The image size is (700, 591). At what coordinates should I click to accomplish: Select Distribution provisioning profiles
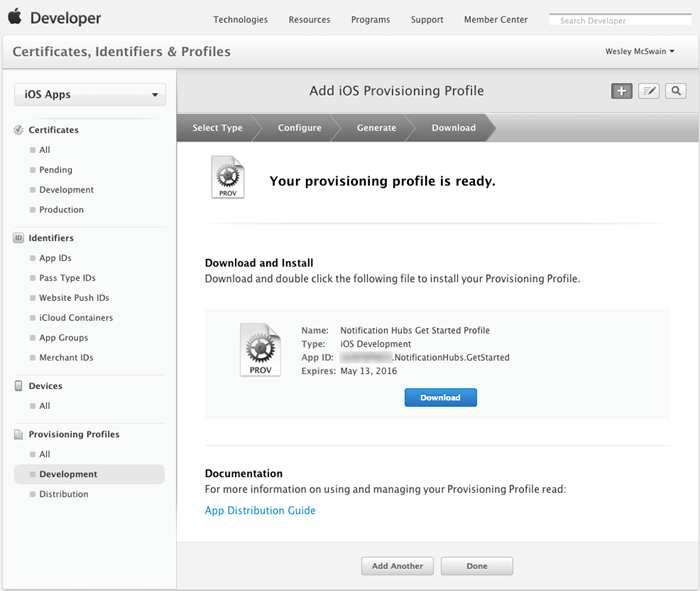pos(64,494)
